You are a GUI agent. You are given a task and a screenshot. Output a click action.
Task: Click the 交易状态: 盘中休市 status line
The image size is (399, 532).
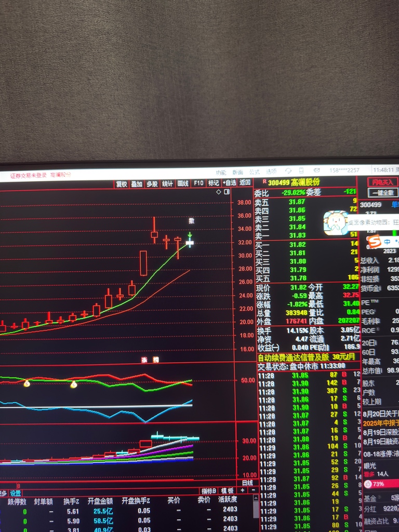click(x=301, y=366)
